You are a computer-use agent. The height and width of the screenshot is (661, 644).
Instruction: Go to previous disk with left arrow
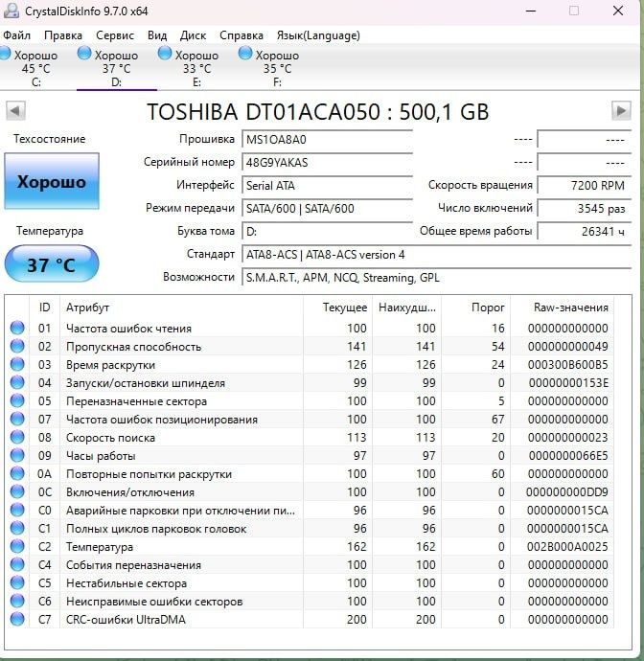[15, 111]
